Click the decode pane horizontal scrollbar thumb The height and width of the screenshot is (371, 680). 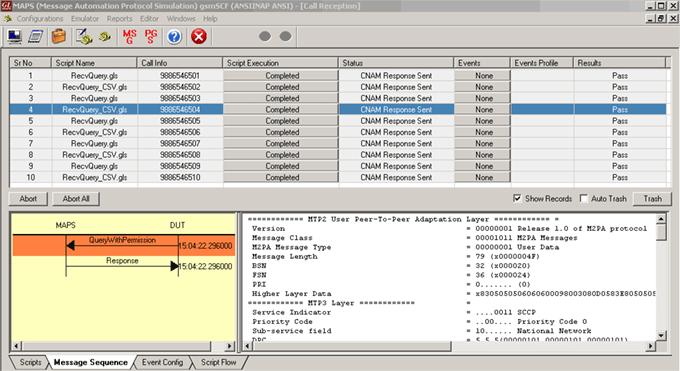coord(352,346)
